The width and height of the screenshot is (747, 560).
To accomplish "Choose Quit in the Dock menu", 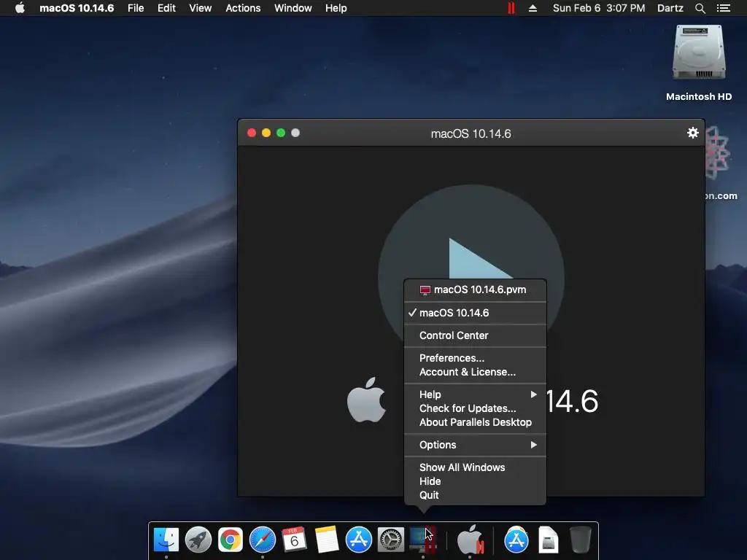I will tap(475, 495).
